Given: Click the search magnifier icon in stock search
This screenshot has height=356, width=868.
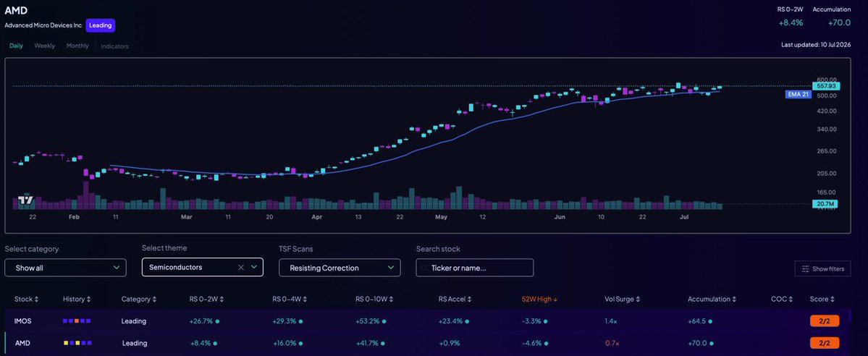Looking at the screenshot, I should [425, 268].
